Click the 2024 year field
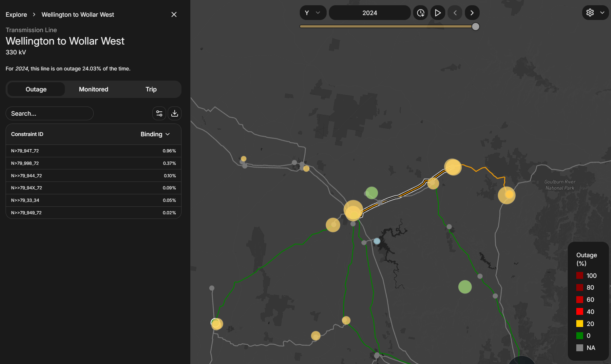This screenshot has height=364, width=611. [370, 13]
